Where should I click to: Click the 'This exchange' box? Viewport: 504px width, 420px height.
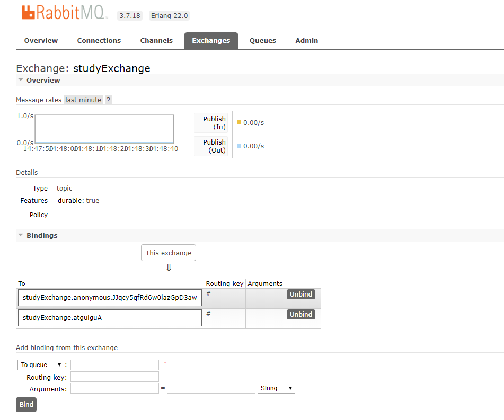click(169, 253)
